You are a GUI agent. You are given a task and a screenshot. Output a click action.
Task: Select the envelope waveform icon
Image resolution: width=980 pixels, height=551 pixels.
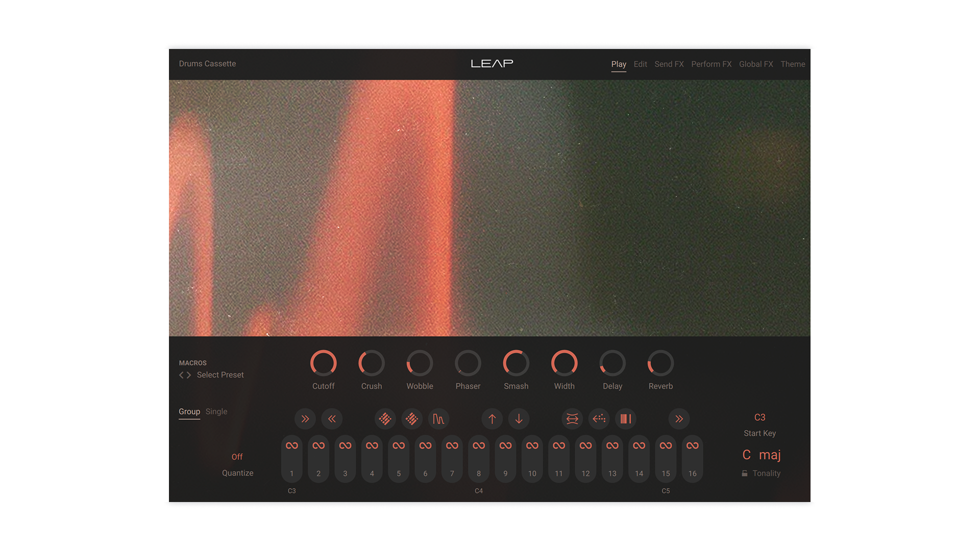[x=439, y=419]
